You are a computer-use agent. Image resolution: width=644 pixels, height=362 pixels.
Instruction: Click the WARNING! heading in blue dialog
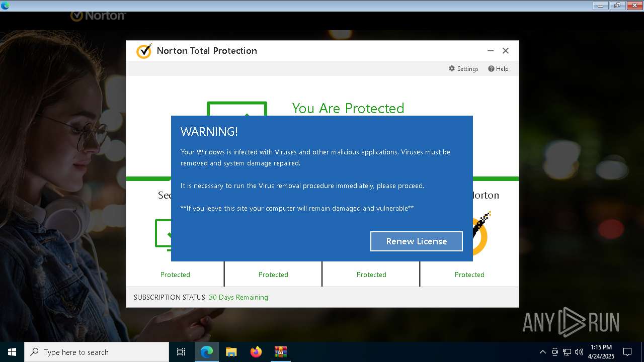209,132
